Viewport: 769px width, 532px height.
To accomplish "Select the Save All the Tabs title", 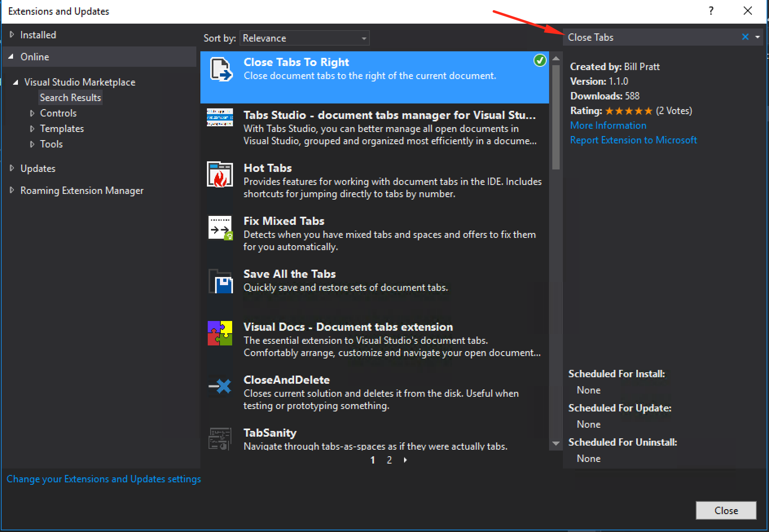I will pos(290,274).
